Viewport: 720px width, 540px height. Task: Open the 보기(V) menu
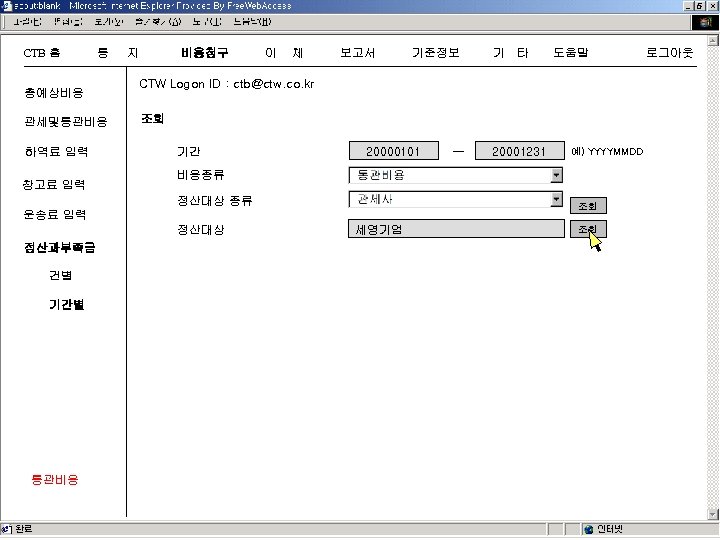click(109, 22)
